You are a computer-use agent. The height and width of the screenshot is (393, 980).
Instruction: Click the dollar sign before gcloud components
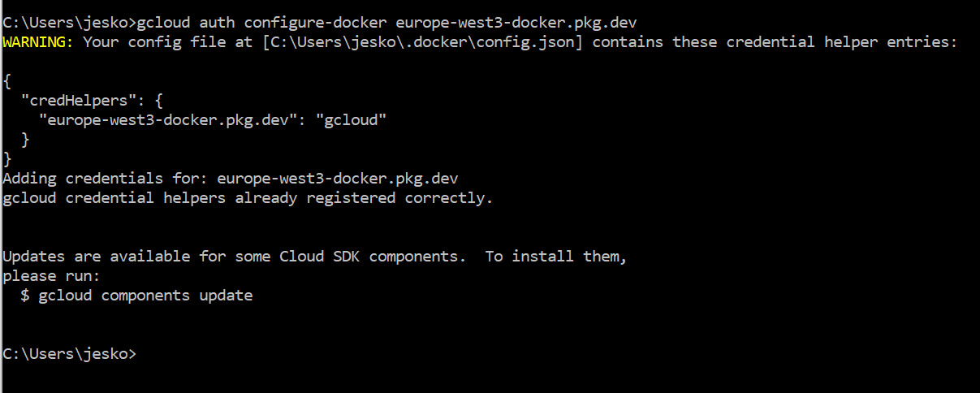25,295
